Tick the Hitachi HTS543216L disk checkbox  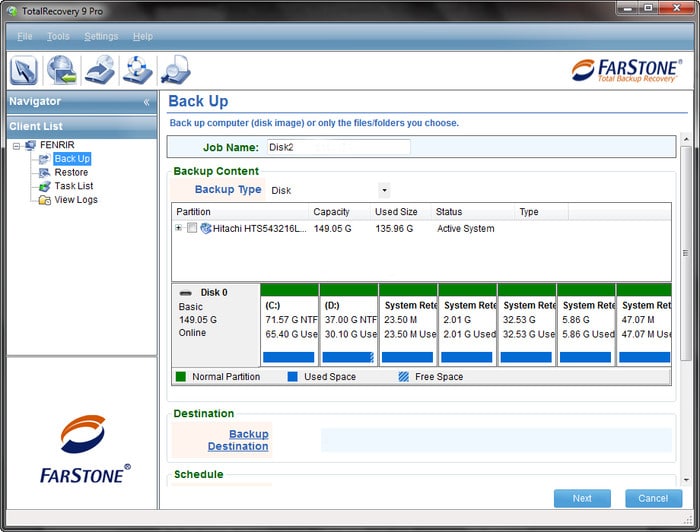point(192,228)
